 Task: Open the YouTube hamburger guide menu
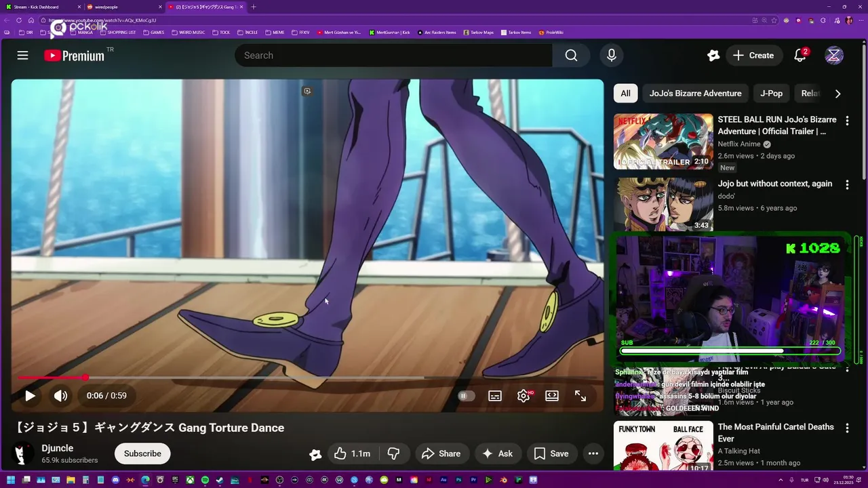tap(22, 56)
